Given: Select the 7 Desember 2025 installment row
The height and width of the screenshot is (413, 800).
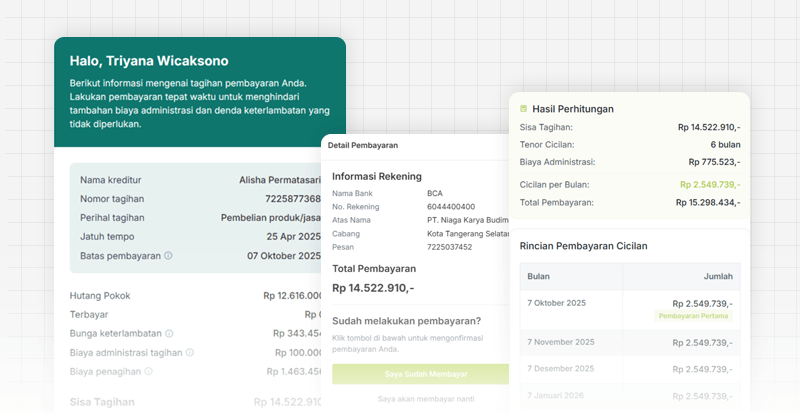Looking at the screenshot, I should pyautogui.click(x=628, y=368).
